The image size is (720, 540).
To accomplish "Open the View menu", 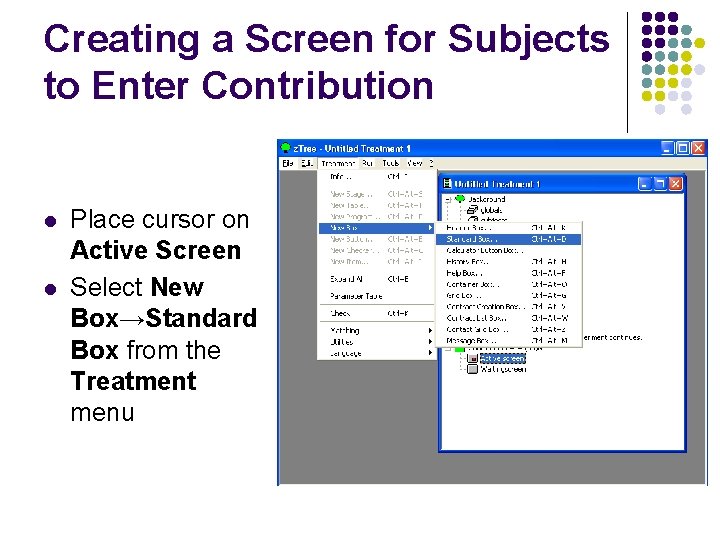I will coord(414,163).
